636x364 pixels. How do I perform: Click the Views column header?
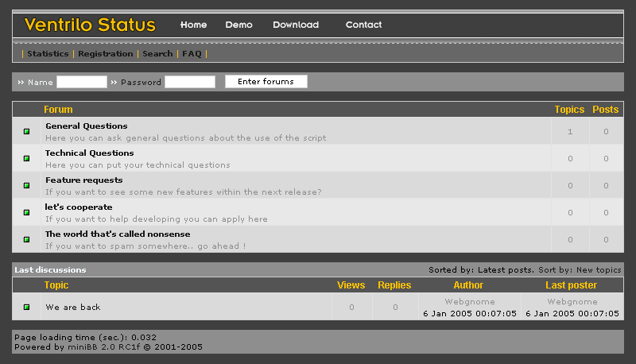pyautogui.click(x=351, y=285)
